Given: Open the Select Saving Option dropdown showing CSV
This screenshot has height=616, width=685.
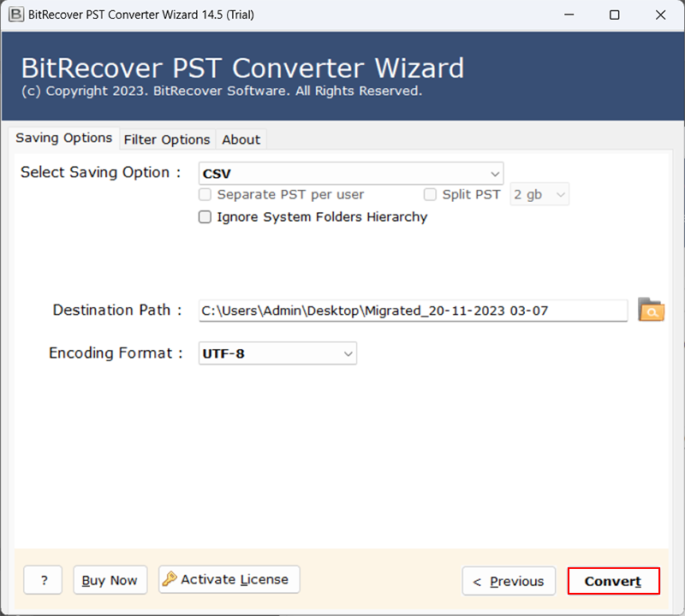Looking at the screenshot, I should click(351, 174).
